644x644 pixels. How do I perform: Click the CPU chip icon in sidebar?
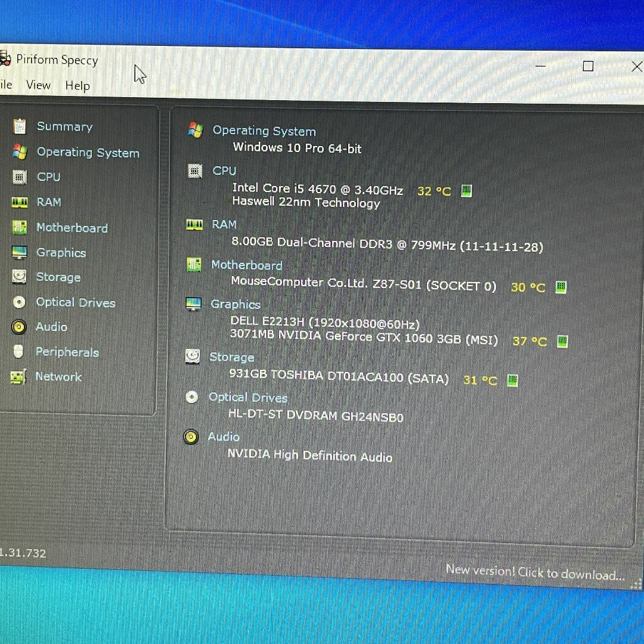19,177
